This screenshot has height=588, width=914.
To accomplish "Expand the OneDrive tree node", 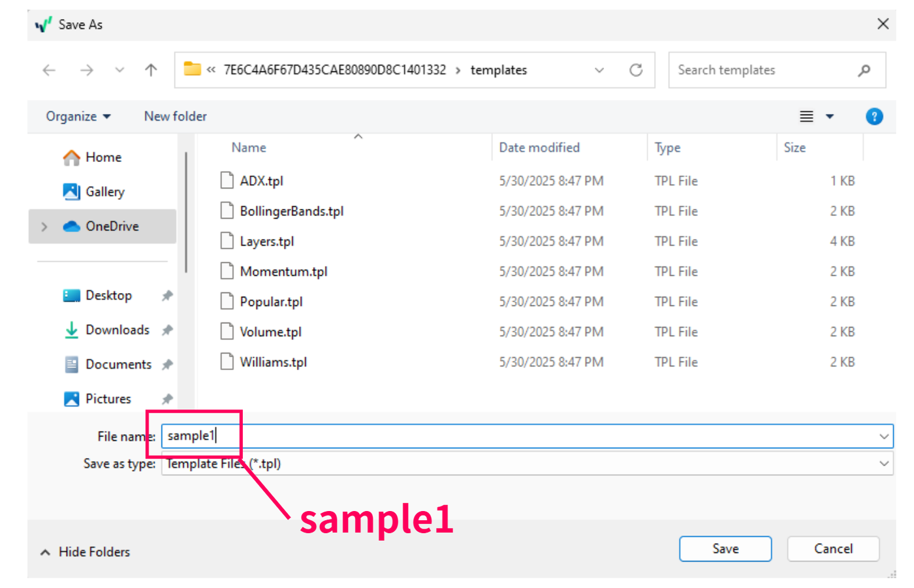I will [x=44, y=227].
